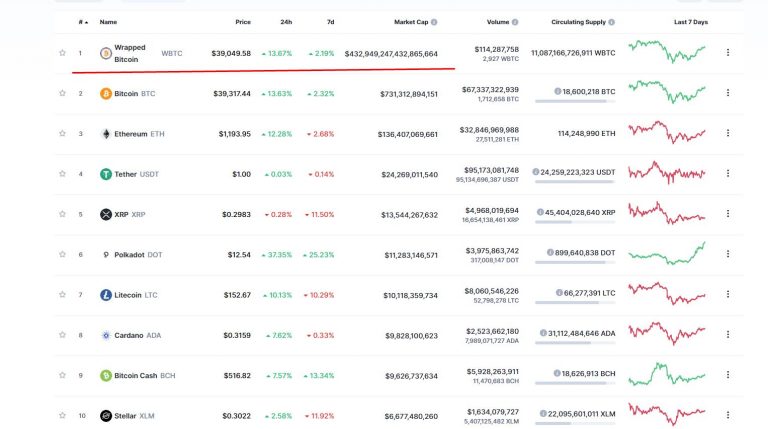Open the Litecoin LTC coin page
The height and width of the screenshot is (429, 768).
pos(136,295)
